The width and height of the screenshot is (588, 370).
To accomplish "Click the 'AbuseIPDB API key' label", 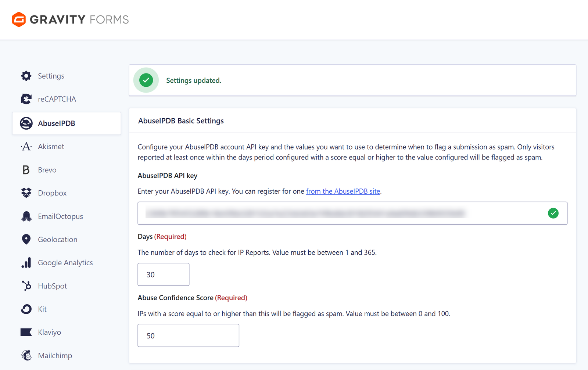I will click(168, 176).
